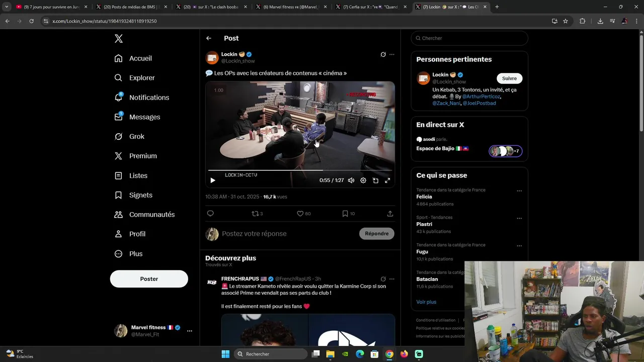
Task: Open Accueil home page
Action: tap(133, 58)
